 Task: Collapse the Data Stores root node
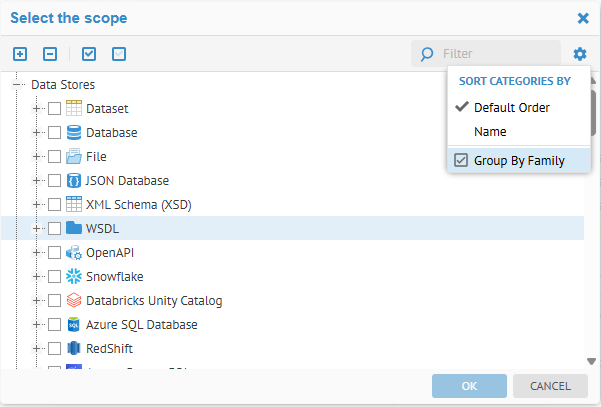coord(17,85)
